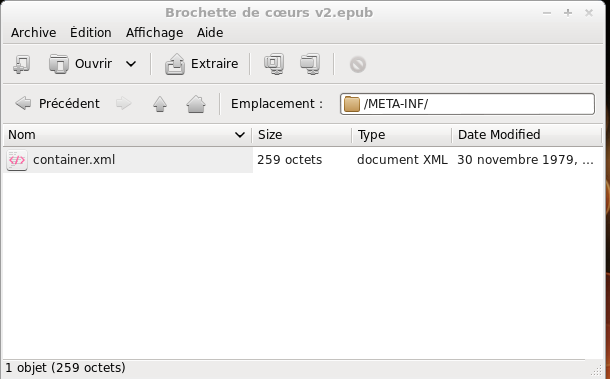The height and width of the screenshot is (379, 610).
Task: Click the Extraire button
Action: (x=202, y=64)
